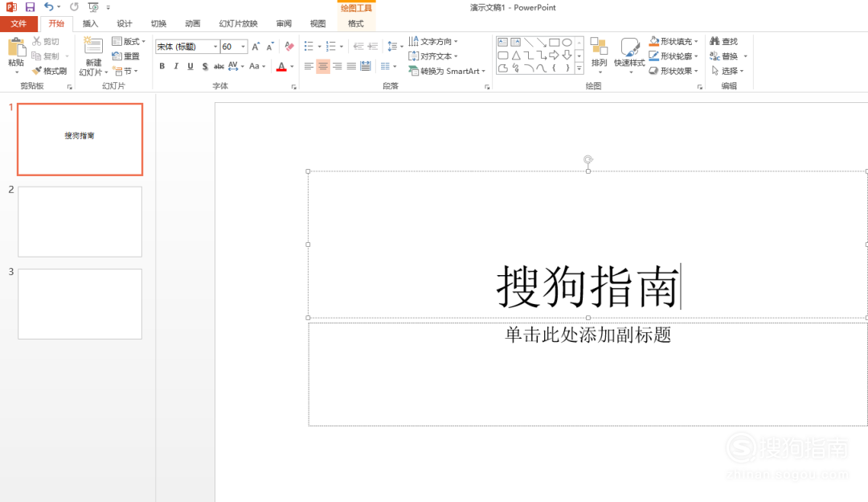Open Text Direction (文字方向) dropdown
Screen dimensions: 868x502
433,42
